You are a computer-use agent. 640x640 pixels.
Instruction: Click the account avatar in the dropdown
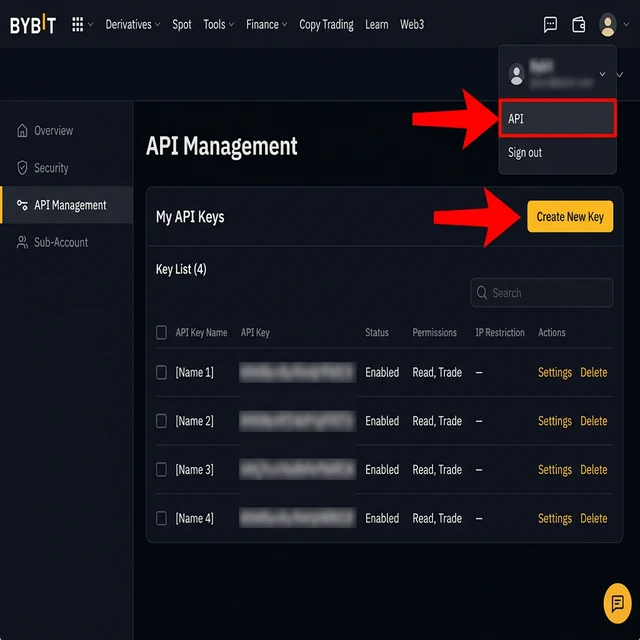pos(516,74)
